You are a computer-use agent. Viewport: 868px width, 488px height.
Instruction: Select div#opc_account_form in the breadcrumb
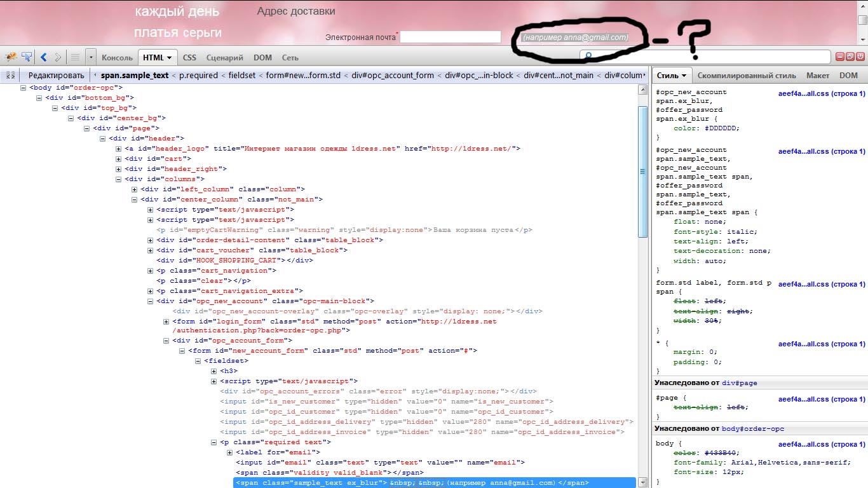pyautogui.click(x=392, y=75)
